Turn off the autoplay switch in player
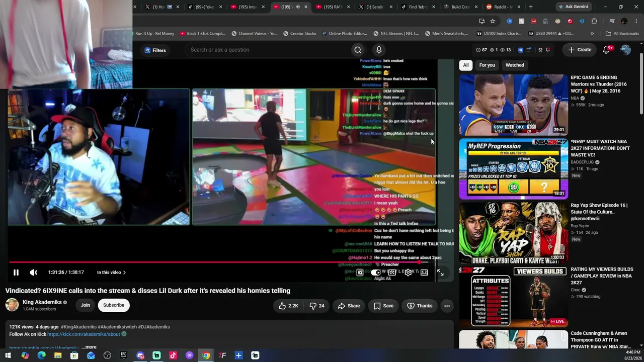The height and width of the screenshot is (362, 644). [375, 273]
